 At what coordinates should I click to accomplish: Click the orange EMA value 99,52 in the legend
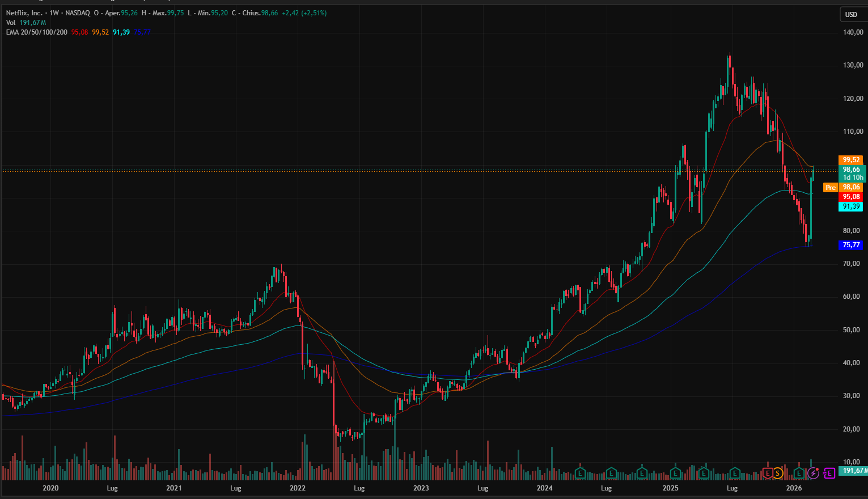coord(100,32)
